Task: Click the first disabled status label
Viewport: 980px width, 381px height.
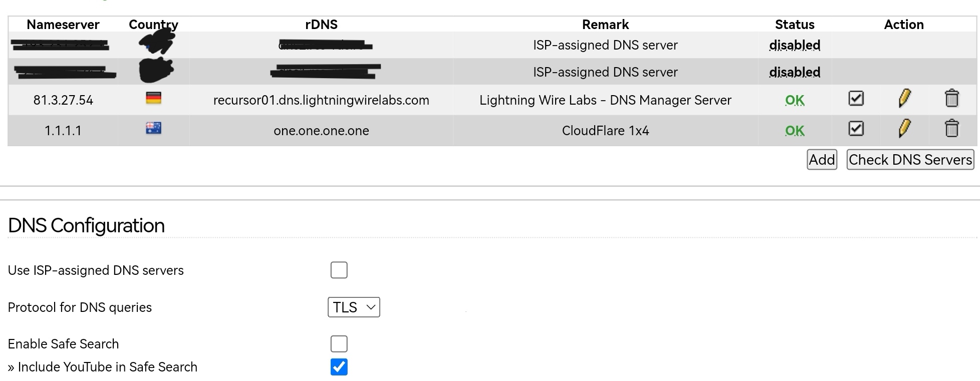Action: (795, 45)
